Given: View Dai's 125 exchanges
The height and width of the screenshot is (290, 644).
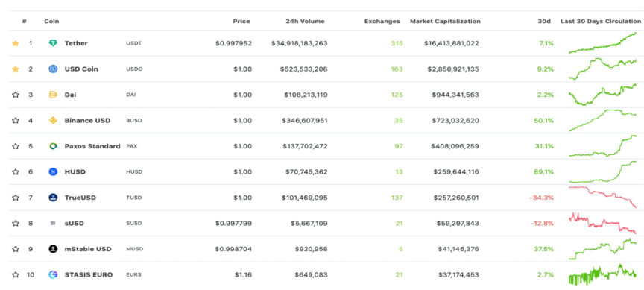Looking at the screenshot, I should tap(397, 95).
